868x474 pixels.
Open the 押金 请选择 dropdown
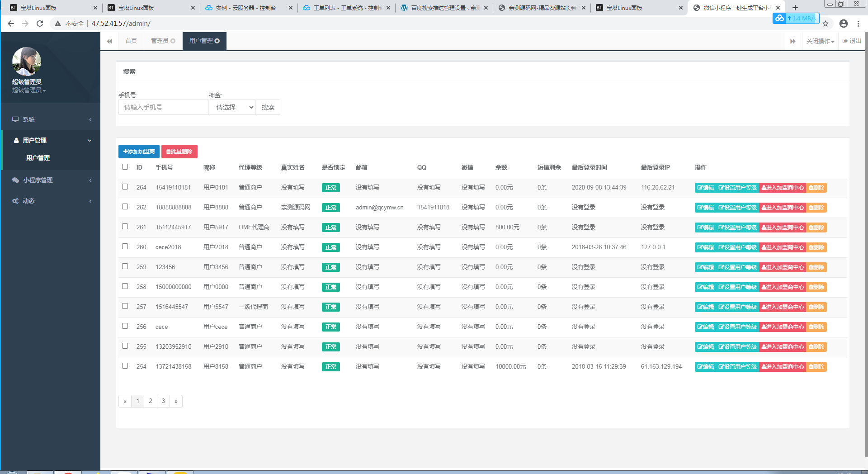(232, 107)
